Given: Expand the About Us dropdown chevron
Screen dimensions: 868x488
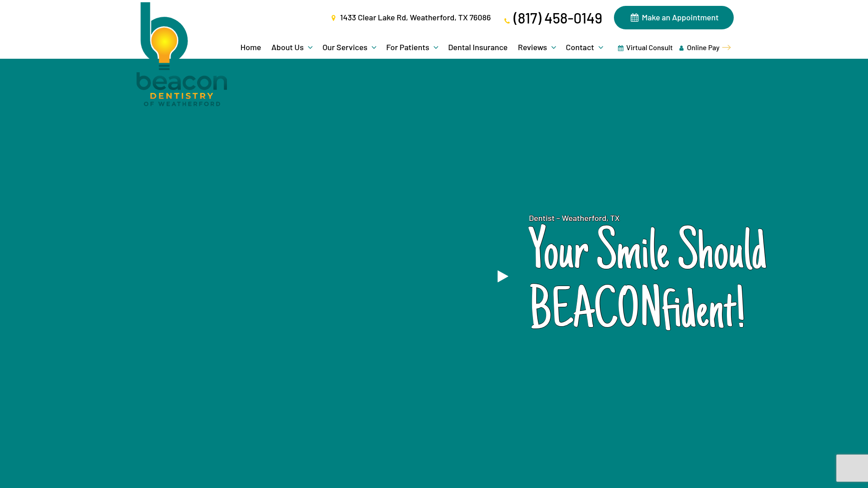Looking at the screenshot, I should click(x=310, y=47).
